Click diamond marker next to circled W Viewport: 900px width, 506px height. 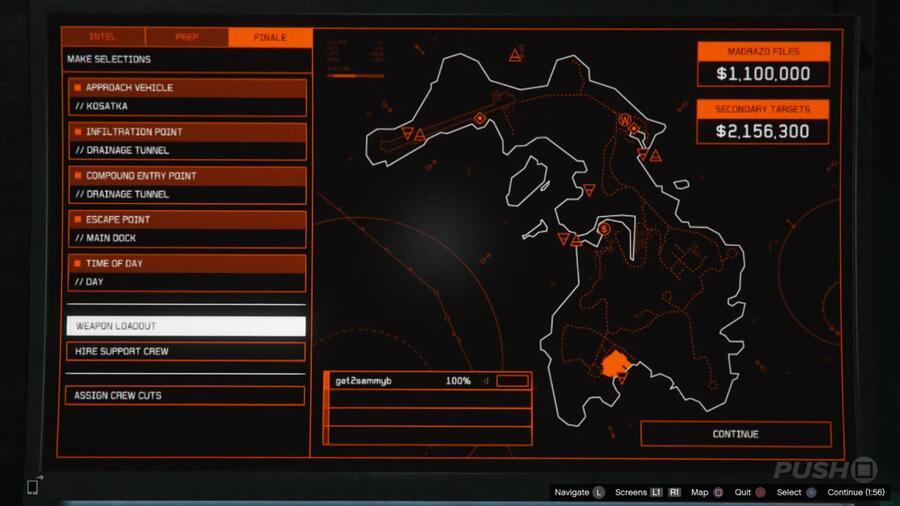click(635, 129)
